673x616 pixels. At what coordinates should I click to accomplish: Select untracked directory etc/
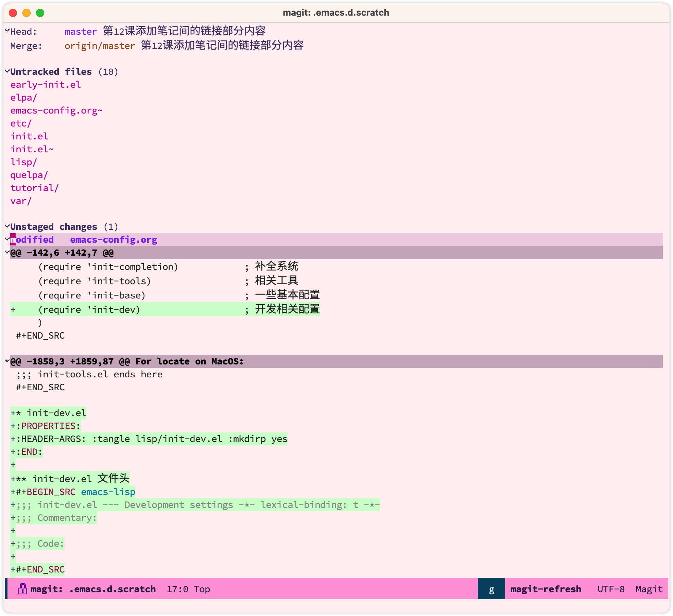tap(21, 123)
